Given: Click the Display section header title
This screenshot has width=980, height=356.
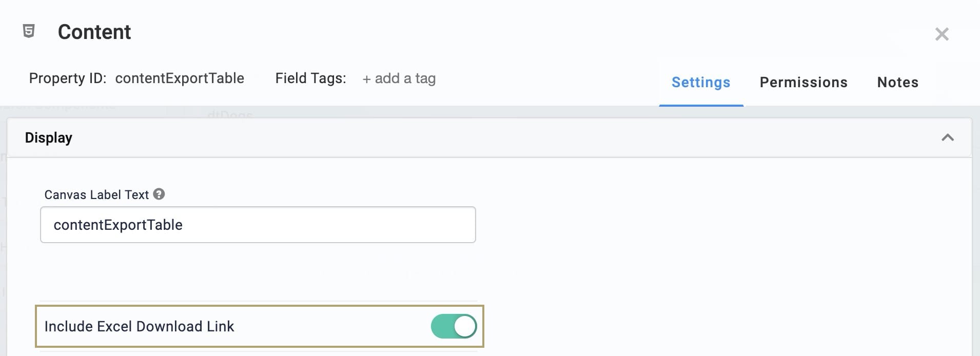Looking at the screenshot, I should (49, 137).
